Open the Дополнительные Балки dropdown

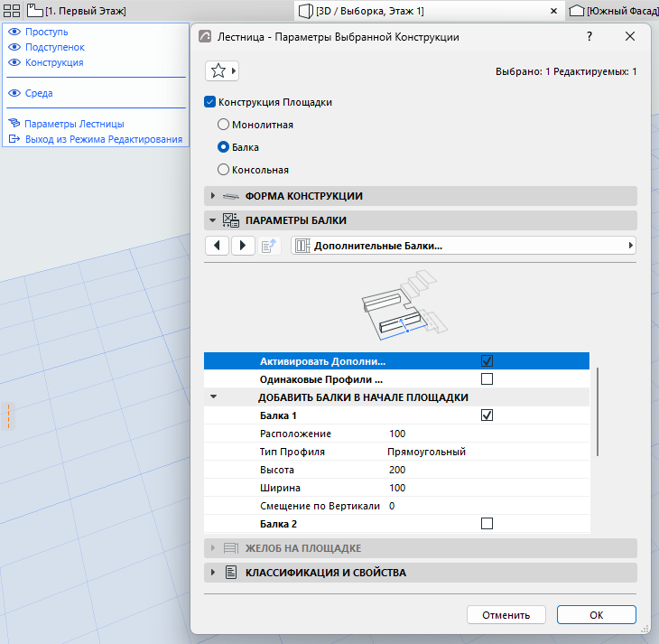pos(463,246)
